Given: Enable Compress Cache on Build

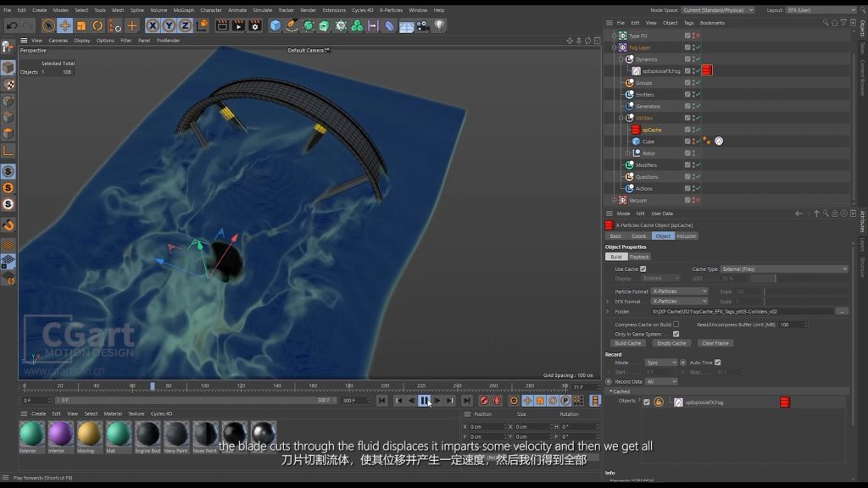Looking at the screenshot, I should click(676, 324).
